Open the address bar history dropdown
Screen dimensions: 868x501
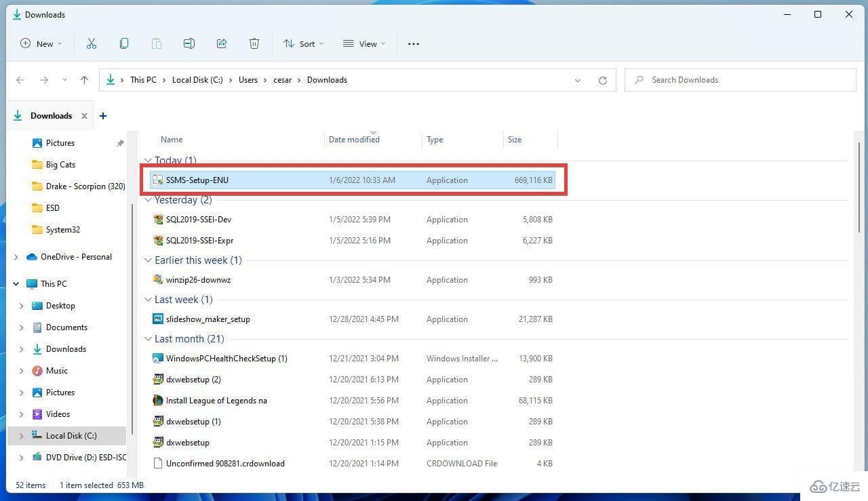point(578,80)
